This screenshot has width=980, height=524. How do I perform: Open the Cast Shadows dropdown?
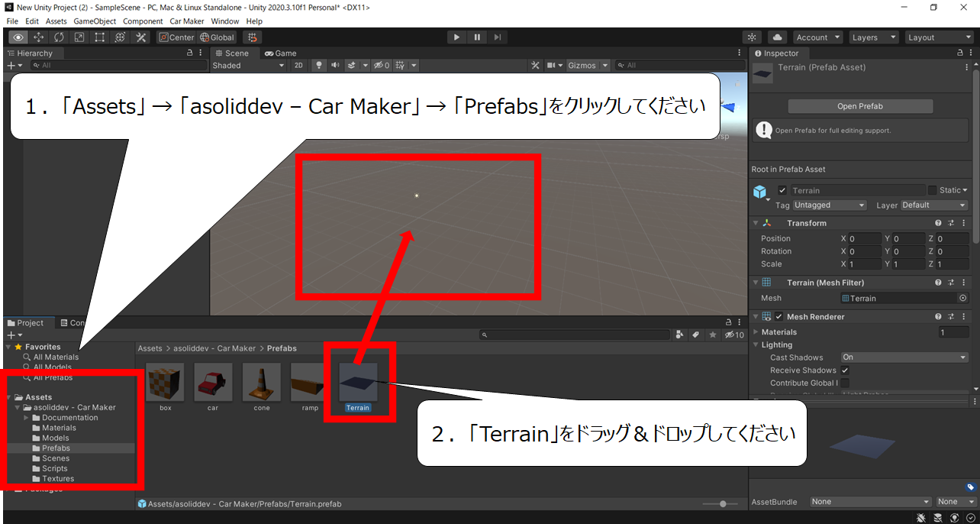[904, 357]
